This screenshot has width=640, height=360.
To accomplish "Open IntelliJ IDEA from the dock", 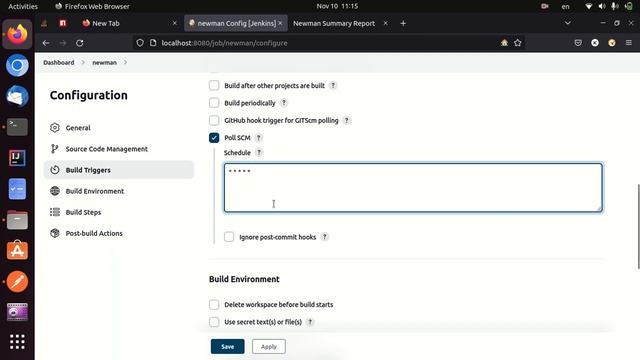I will pos(17,158).
